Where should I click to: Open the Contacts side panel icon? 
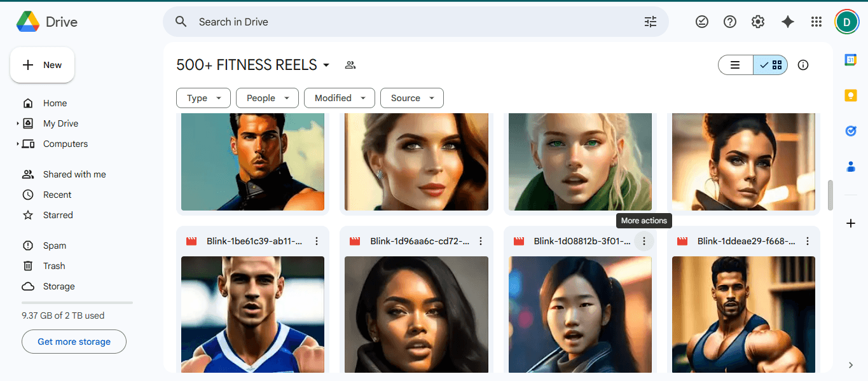[851, 167]
